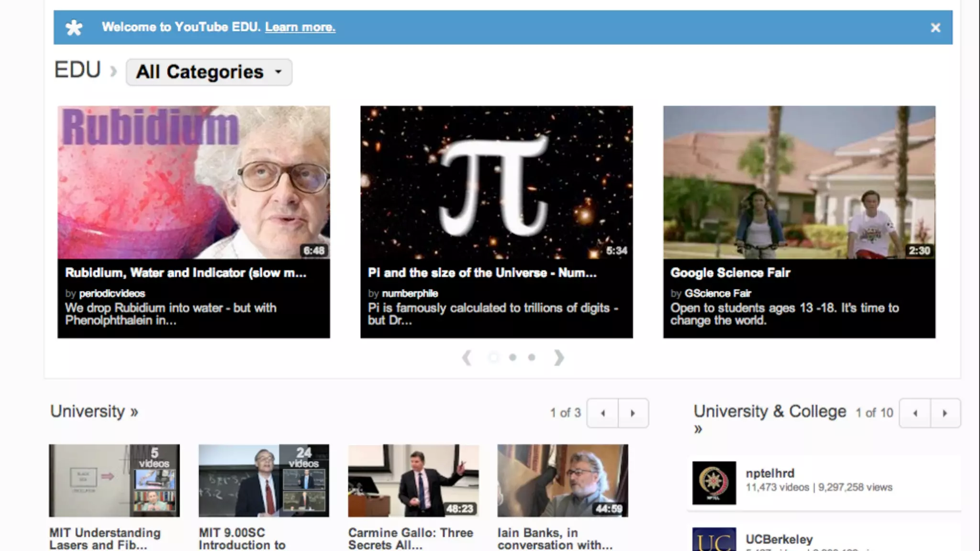Go to EDU breadcrumb home
The height and width of the screenshot is (551, 980).
pos(77,70)
